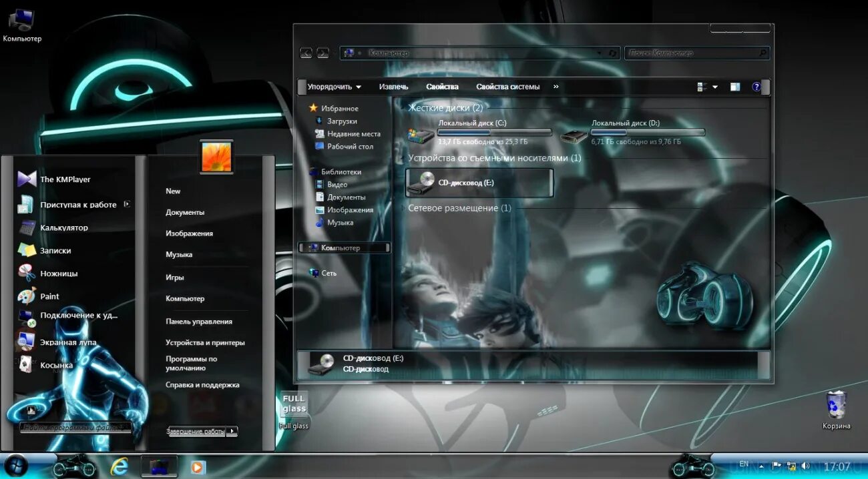The width and height of the screenshot is (868, 479).
Task: Open address bar history dropdown
Action: 600,53
